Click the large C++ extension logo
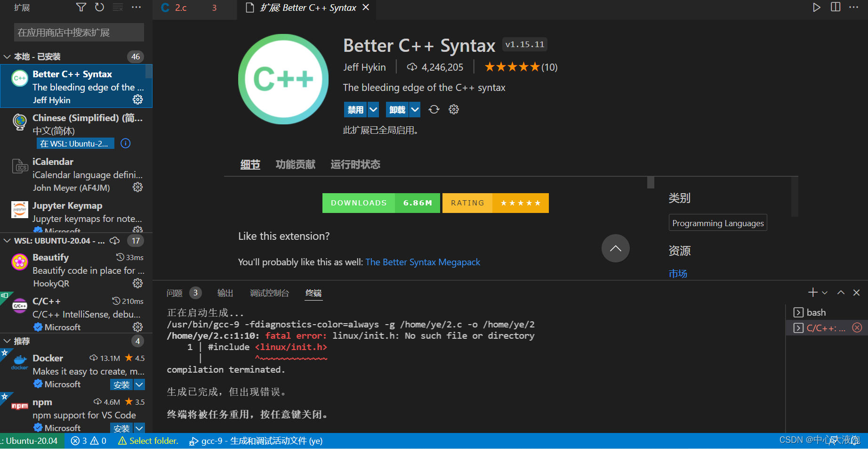This screenshot has width=868, height=449. tap(283, 79)
